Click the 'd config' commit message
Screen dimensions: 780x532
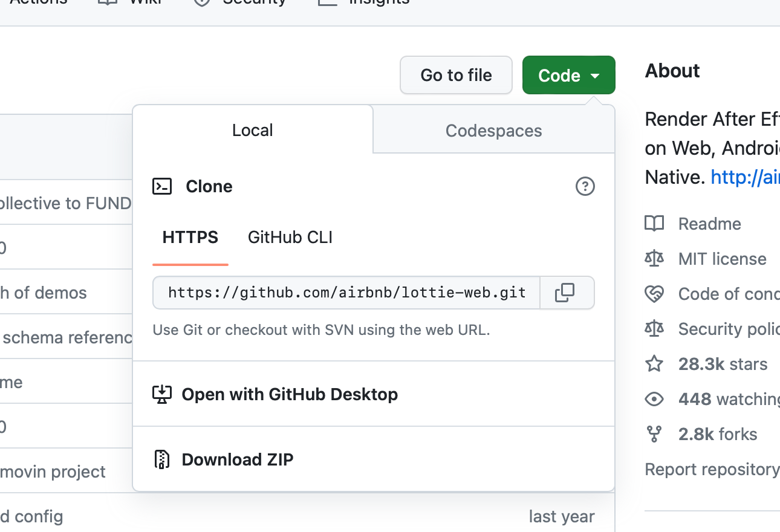click(31, 516)
